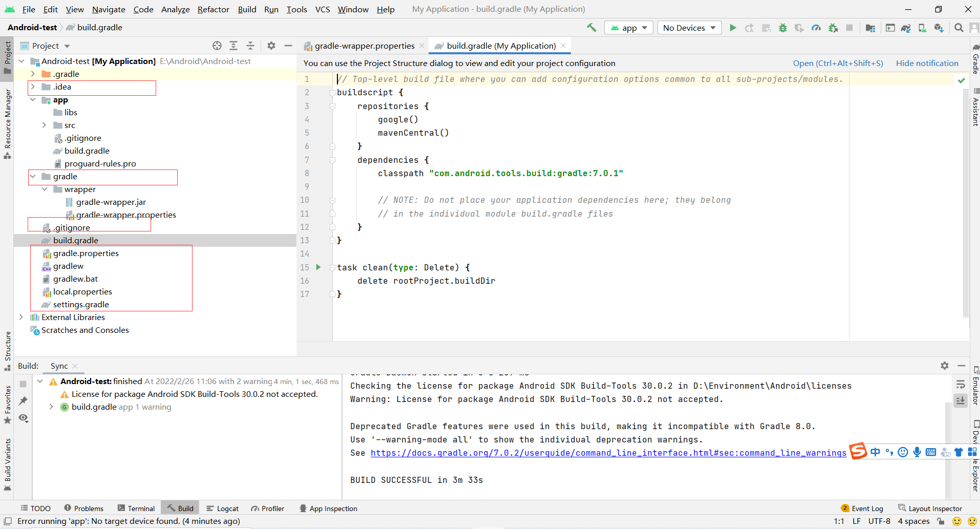Run the app with green play button
The image size is (980, 529).
(733, 28)
